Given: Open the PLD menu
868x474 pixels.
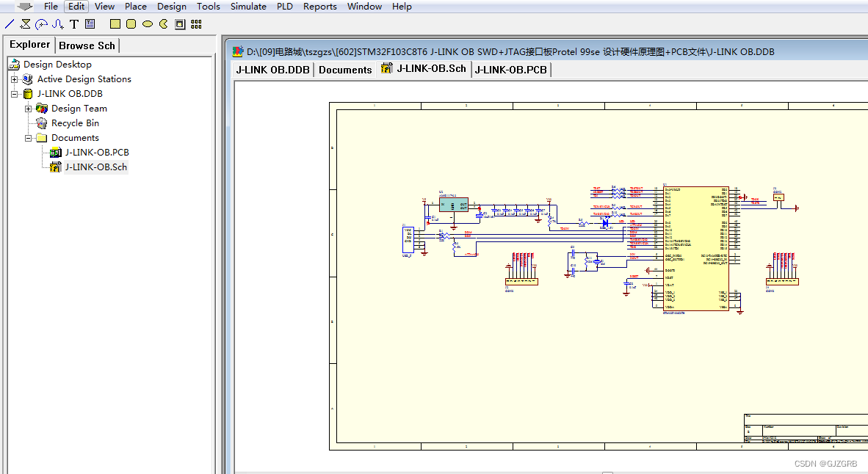Looking at the screenshot, I should (284, 7).
